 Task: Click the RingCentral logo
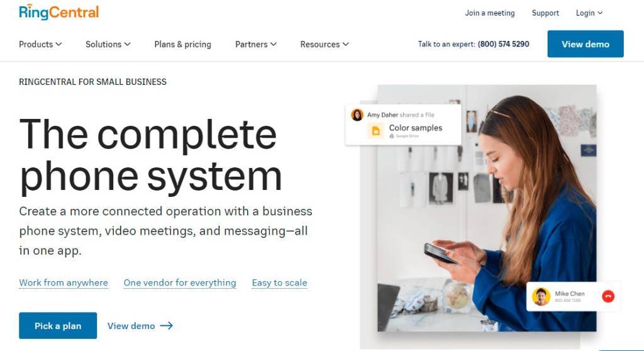pos(58,12)
